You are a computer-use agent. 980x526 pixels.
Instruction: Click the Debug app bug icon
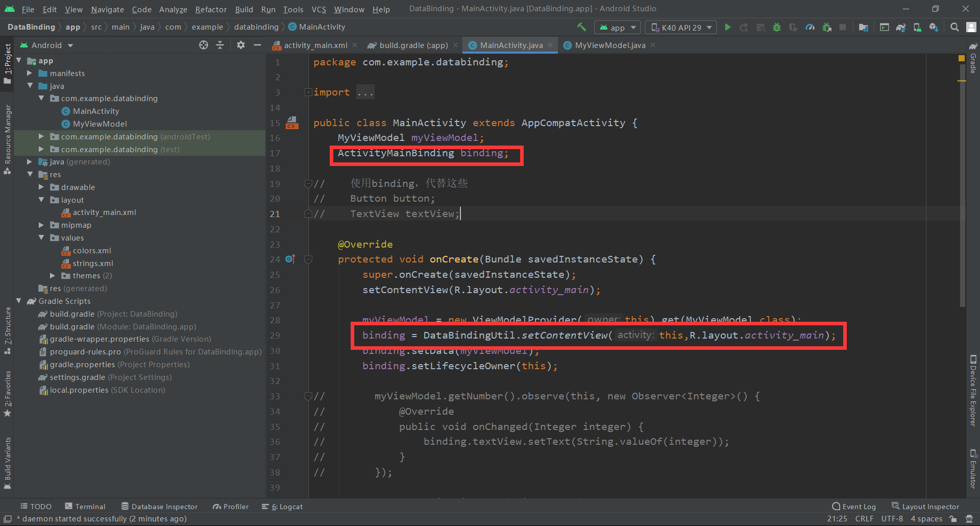tap(777, 28)
